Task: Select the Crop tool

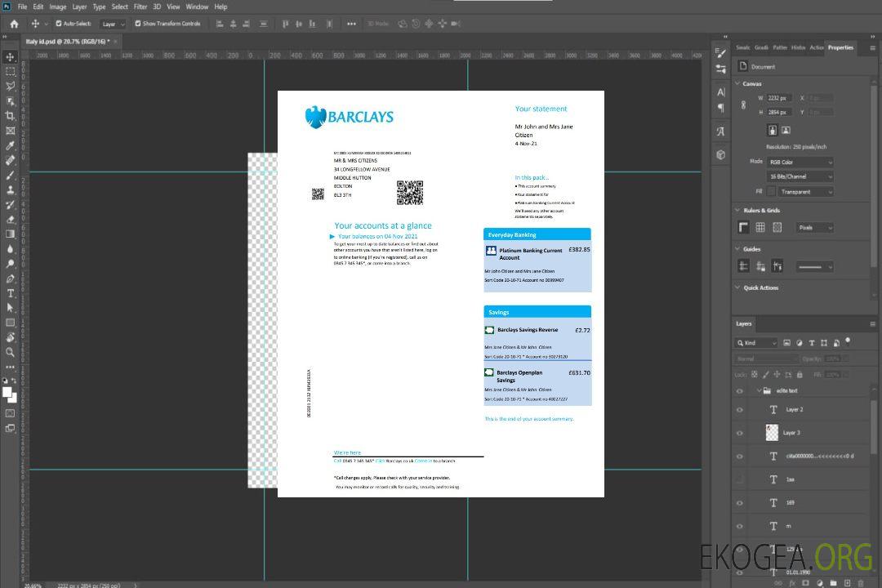Action: [10, 116]
